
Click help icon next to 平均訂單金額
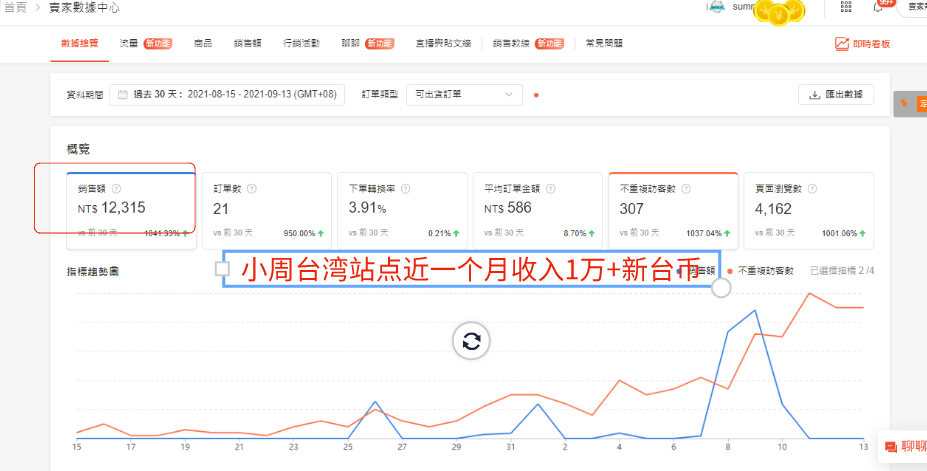click(x=550, y=189)
